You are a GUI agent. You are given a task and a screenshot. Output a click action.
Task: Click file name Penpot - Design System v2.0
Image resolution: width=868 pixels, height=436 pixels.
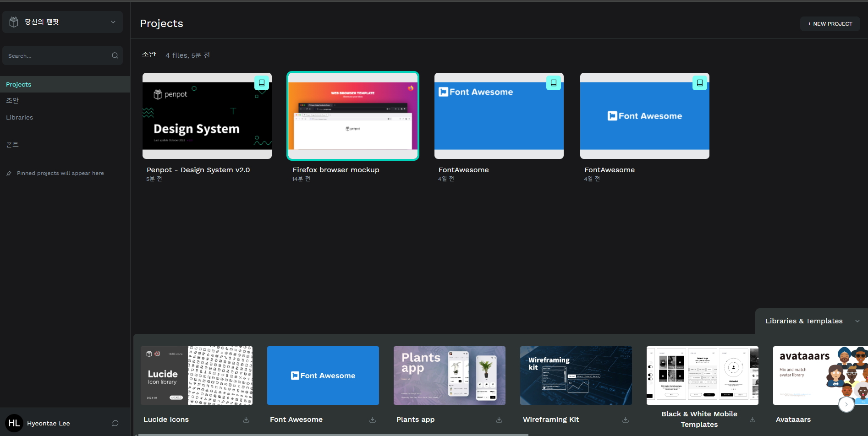pyautogui.click(x=198, y=170)
